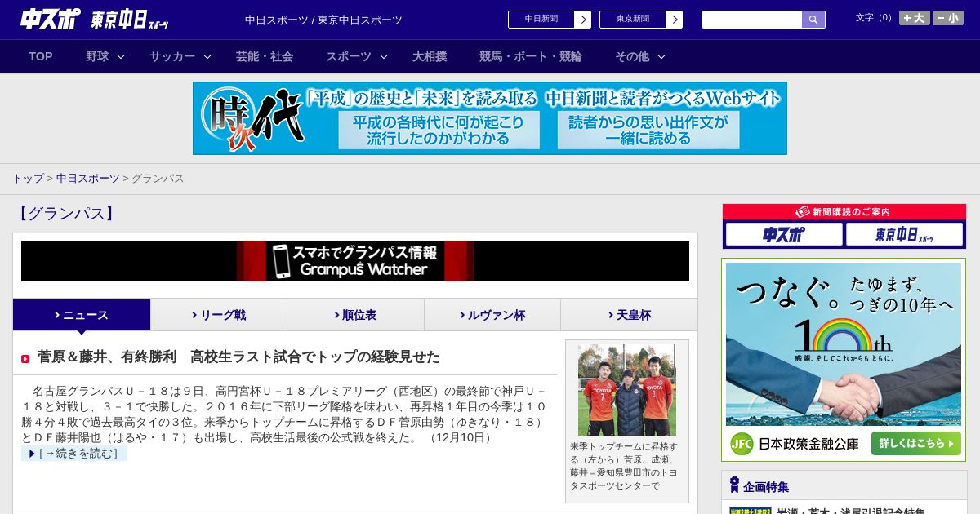Screen dimensions: 980x514
Task: Focus the site search input field
Action: pyautogui.click(x=752, y=20)
